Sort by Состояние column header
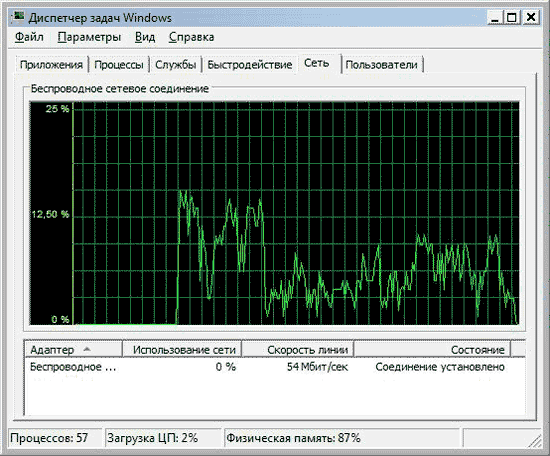The height and width of the screenshot is (456, 550). click(x=432, y=349)
